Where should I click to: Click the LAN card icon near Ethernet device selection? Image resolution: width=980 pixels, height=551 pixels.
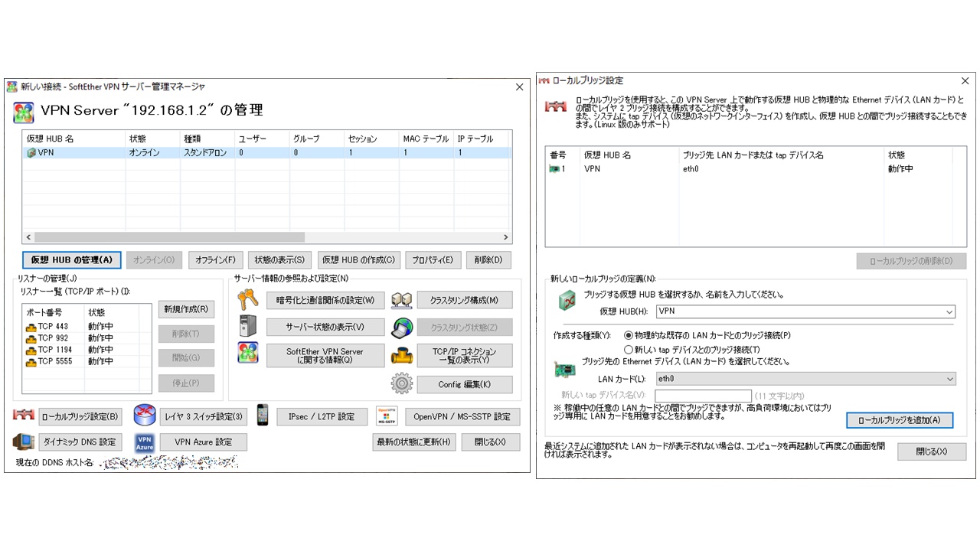(x=564, y=369)
